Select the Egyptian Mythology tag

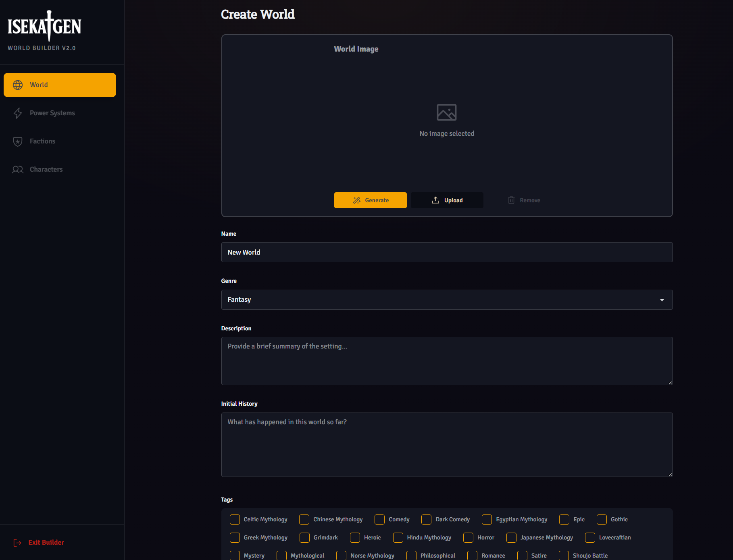click(487, 520)
